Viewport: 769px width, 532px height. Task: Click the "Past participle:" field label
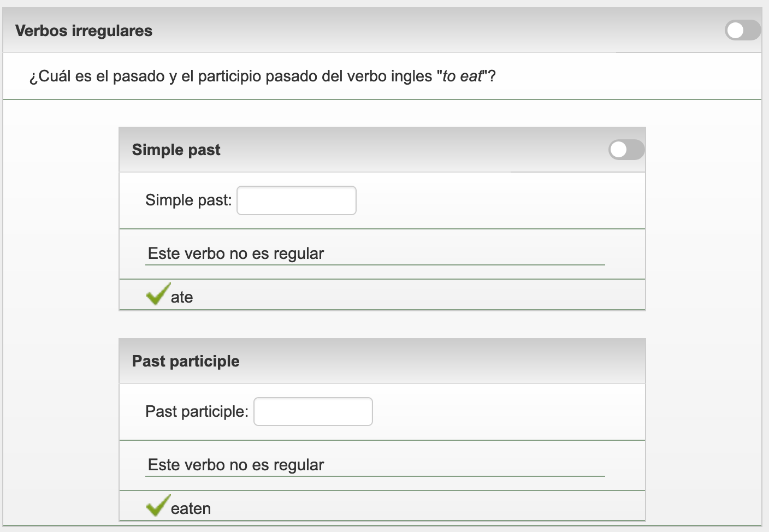pyautogui.click(x=197, y=411)
